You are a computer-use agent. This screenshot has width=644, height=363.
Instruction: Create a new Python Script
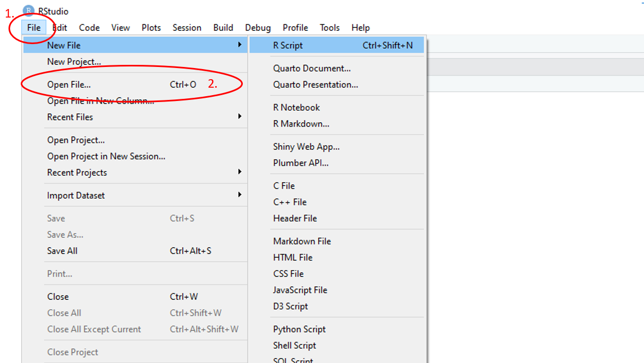(x=337, y=329)
